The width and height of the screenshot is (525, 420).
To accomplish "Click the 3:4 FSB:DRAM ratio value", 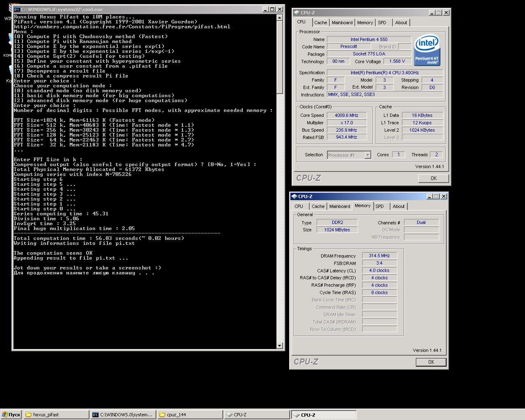I will (379, 263).
